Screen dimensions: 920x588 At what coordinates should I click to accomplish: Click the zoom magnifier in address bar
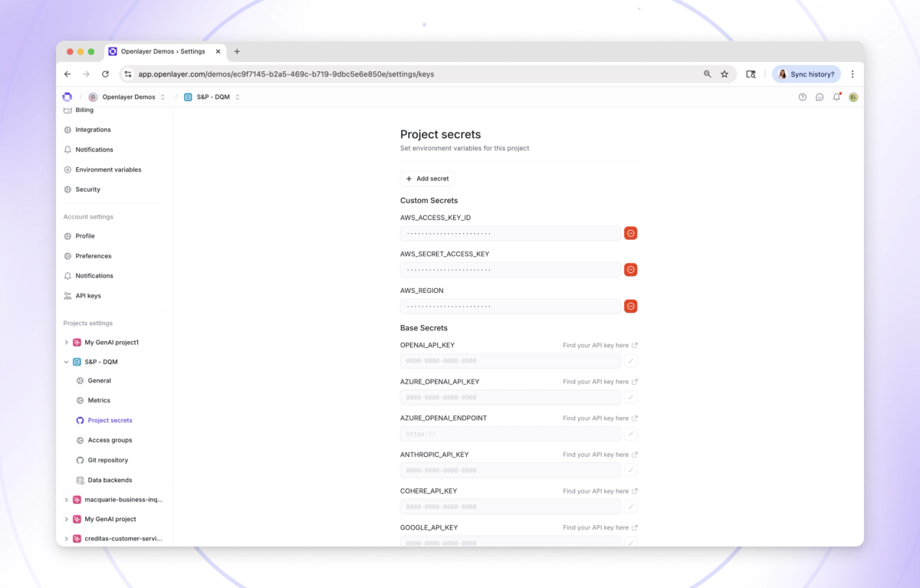tap(707, 74)
